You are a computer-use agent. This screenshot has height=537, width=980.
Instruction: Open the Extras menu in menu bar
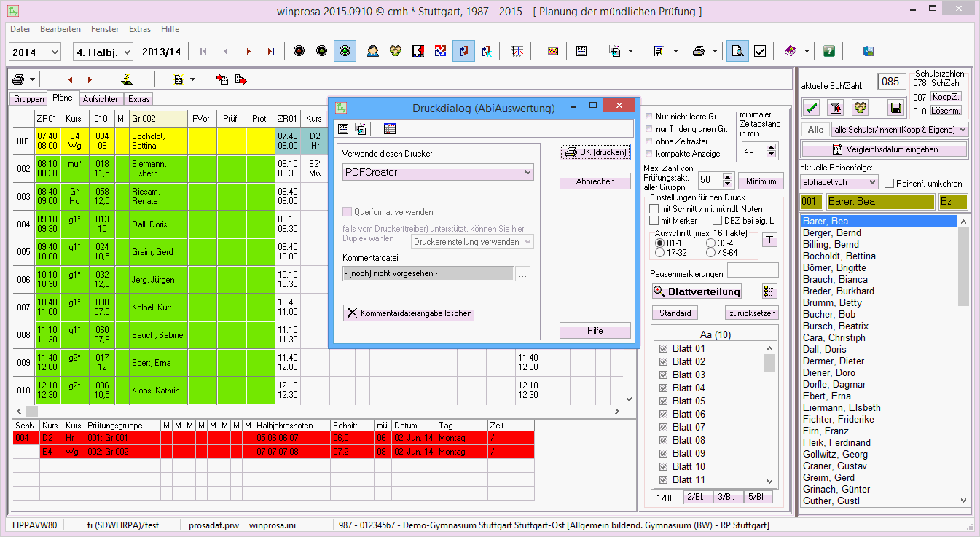[139, 29]
